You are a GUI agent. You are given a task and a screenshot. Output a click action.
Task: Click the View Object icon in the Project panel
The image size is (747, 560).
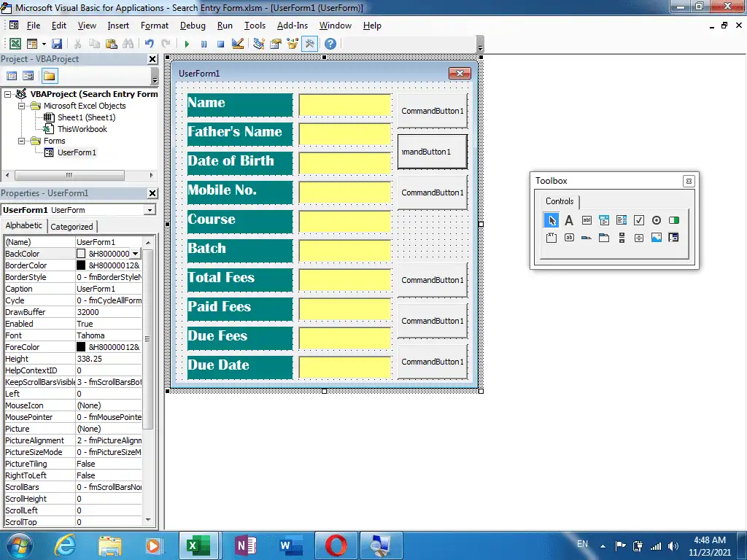(x=28, y=76)
